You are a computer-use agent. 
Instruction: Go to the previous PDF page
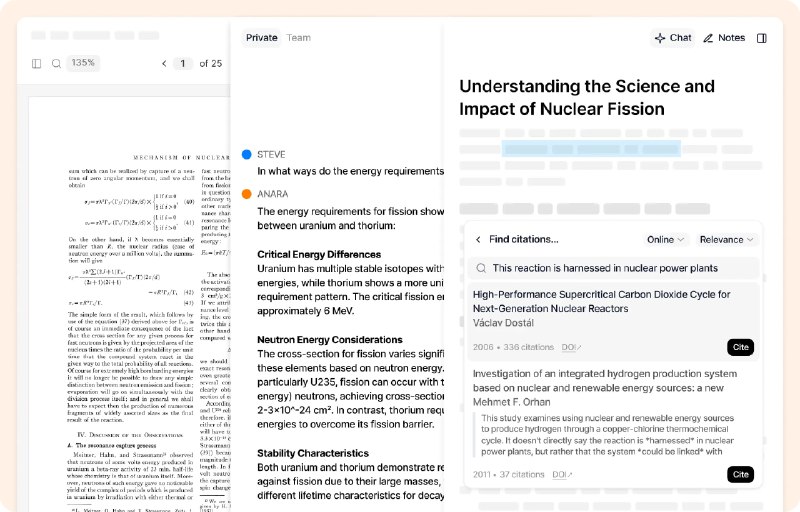click(x=164, y=64)
